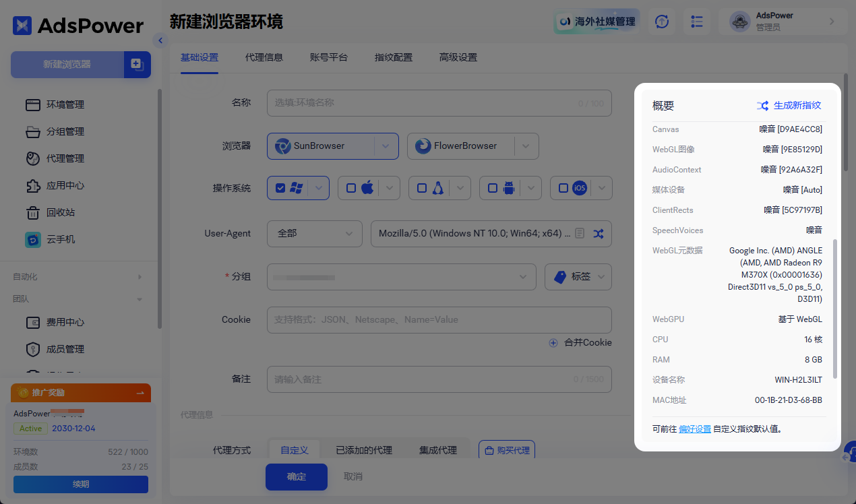This screenshot has height=504, width=856.
Task: Expand SunBrowser version dropdown
Action: coord(386,146)
